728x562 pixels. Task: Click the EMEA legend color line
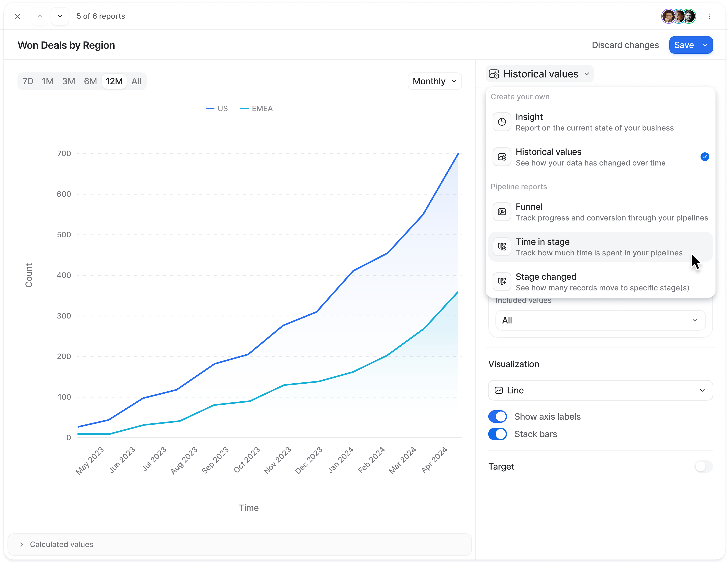244,109
